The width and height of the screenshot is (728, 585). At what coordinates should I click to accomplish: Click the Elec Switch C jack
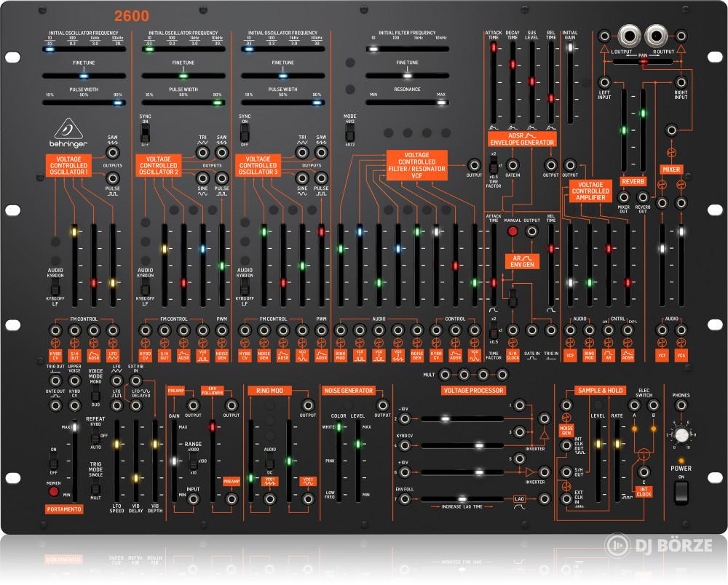coord(644,472)
